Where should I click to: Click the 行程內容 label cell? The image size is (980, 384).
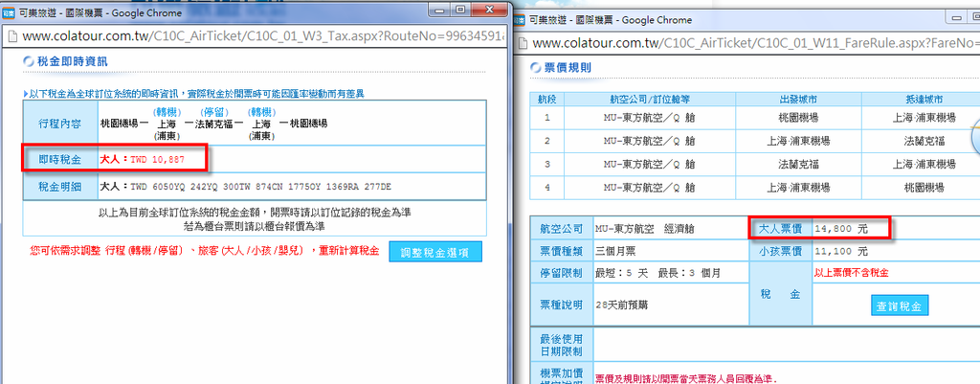pos(60,124)
